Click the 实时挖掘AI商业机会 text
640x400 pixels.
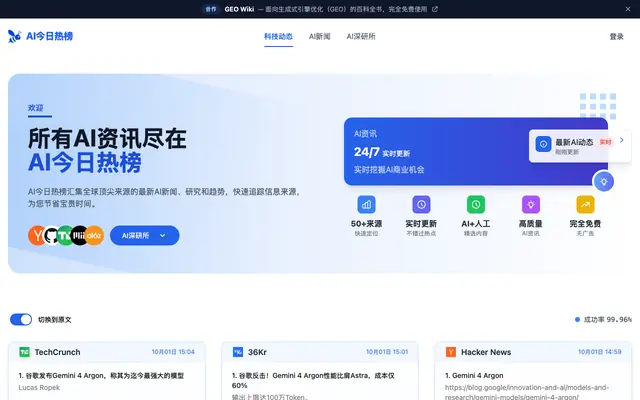pos(389,170)
